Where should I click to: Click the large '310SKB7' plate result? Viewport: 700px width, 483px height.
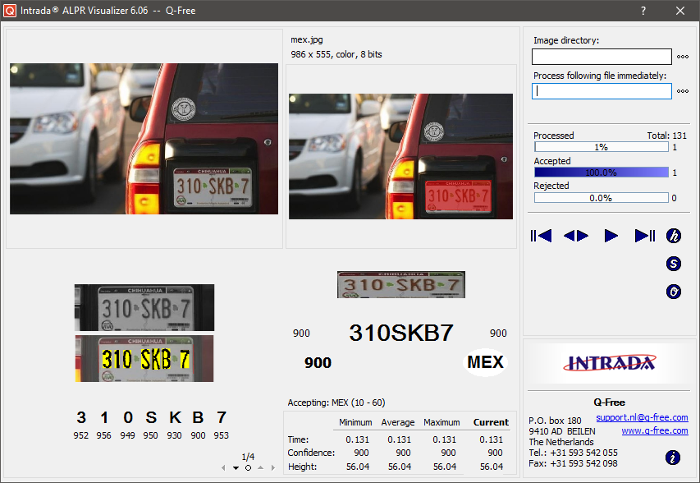(x=401, y=333)
